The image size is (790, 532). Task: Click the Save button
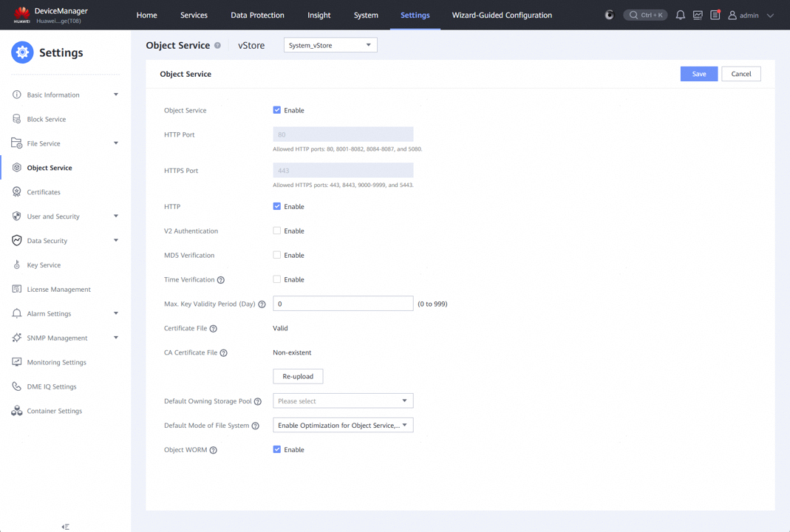pos(698,74)
